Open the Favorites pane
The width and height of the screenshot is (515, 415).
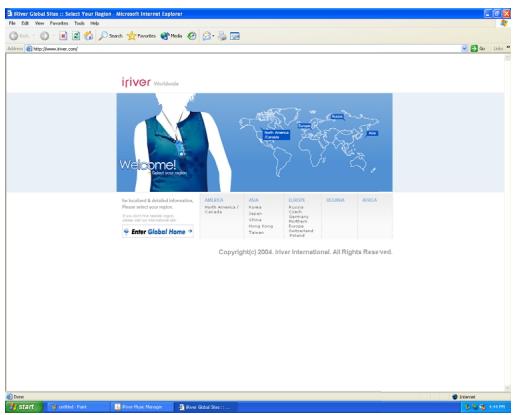(141, 36)
